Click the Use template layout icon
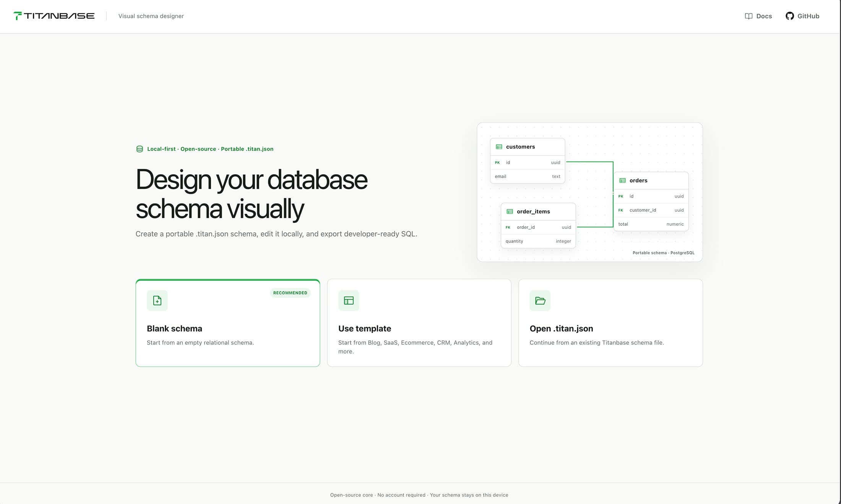The width and height of the screenshot is (841, 504). [x=349, y=300]
